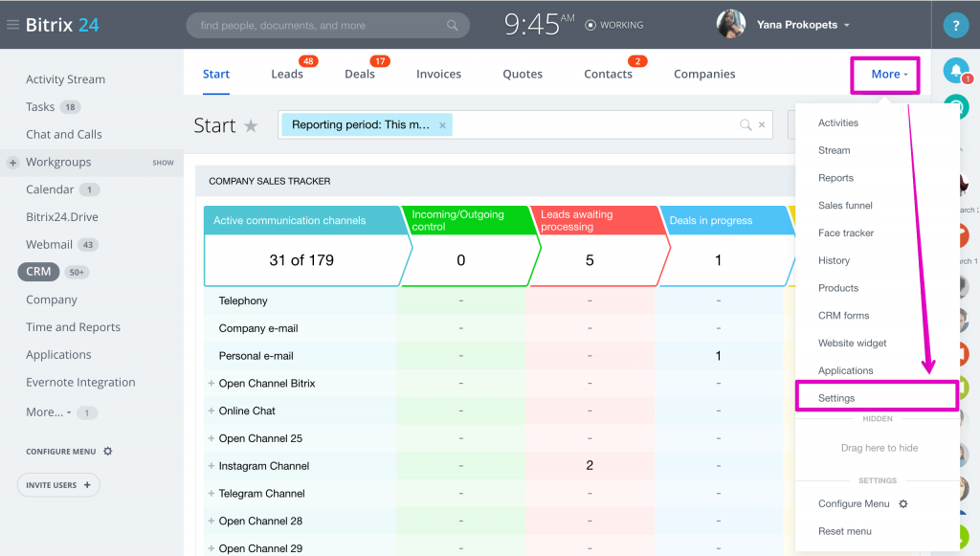Select Applications in the More menu

846,370
